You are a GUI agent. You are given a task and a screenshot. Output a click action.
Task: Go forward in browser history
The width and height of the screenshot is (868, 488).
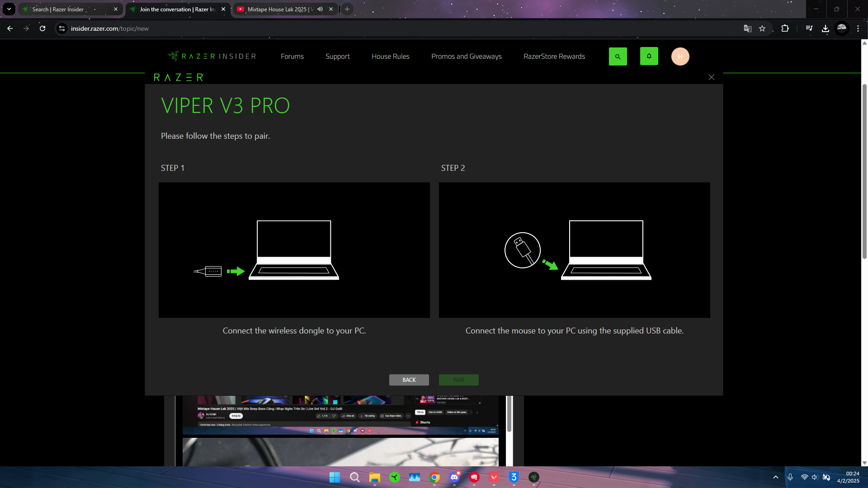point(26,28)
